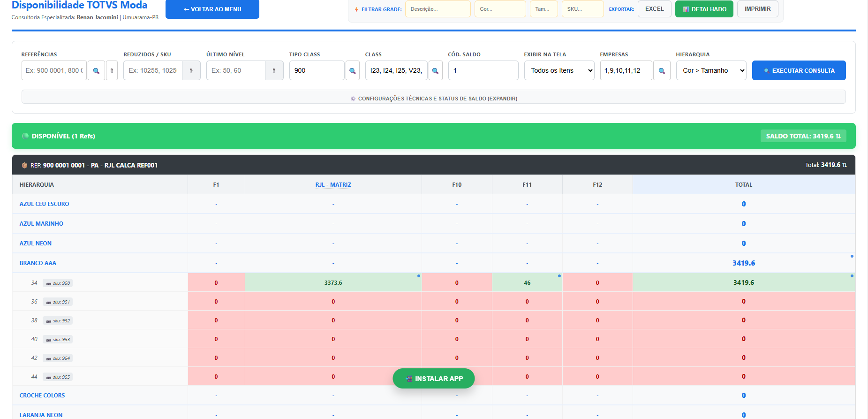Go back with Voltar ao Menu
Image resolution: width=868 pixels, height=419 pixels.
pos(212,9)
